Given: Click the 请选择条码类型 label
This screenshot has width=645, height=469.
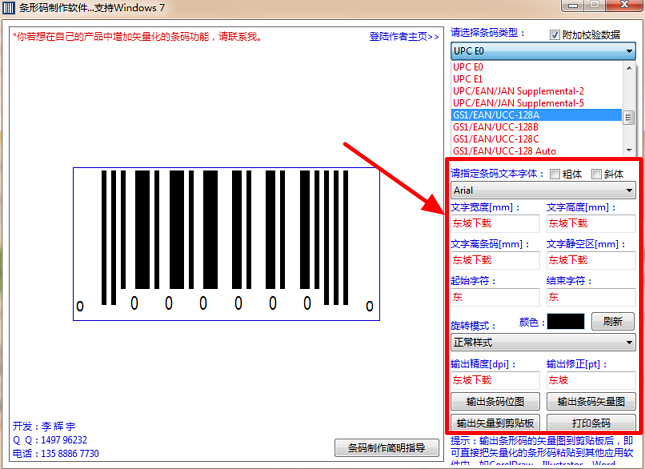Looking at the screenshot, I should (488, 33).
